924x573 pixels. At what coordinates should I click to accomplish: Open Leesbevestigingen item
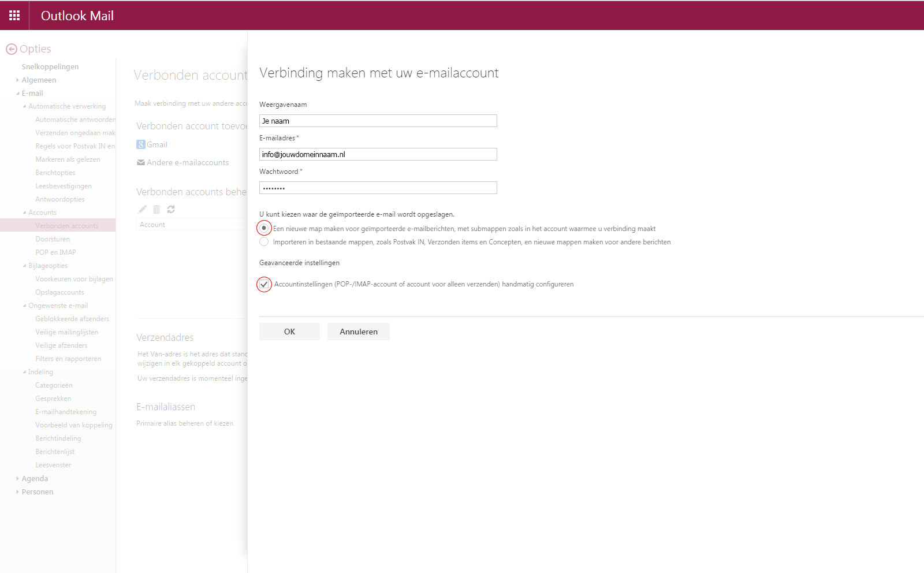(64, 186)
